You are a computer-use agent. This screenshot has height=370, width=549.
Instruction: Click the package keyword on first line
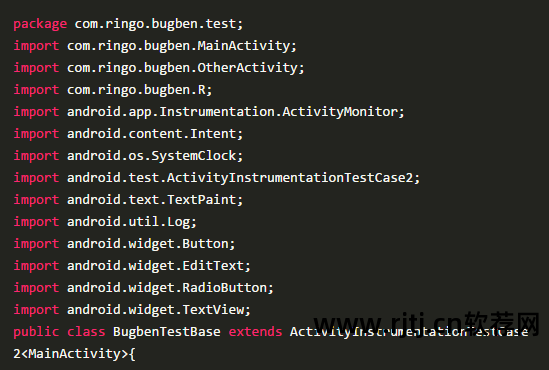coord(40,24)
